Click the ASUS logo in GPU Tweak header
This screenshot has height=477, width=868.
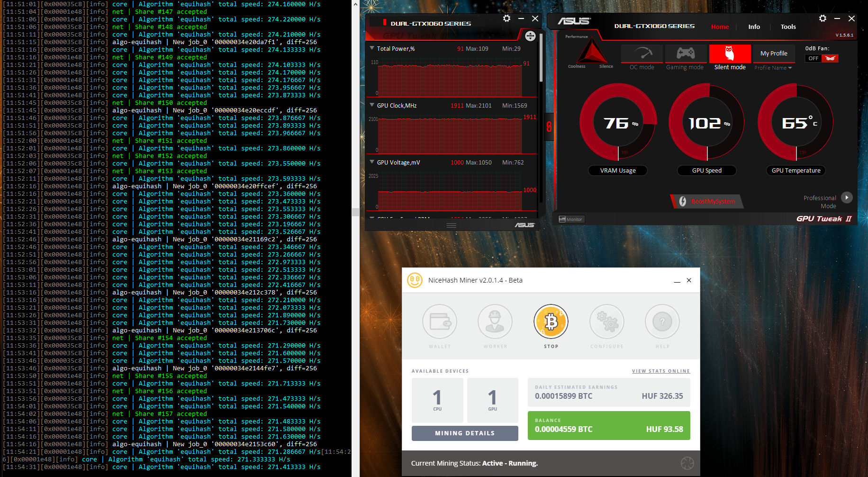tap(574, 21)
